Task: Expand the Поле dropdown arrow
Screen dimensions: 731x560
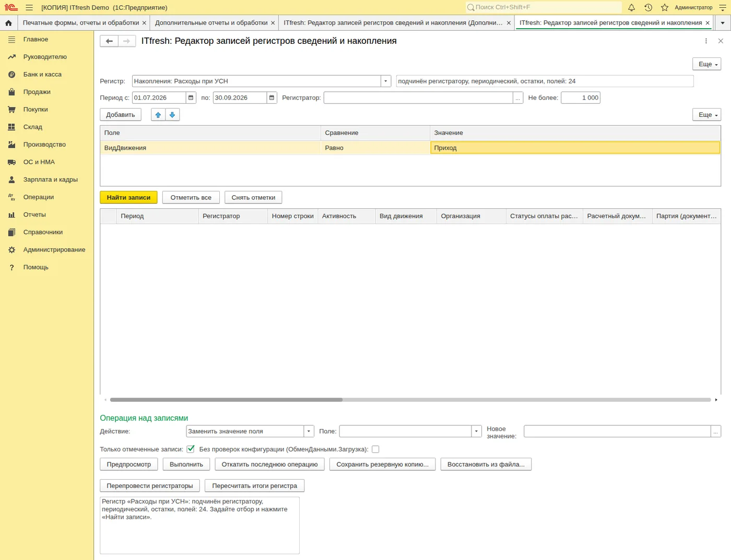Action: click(476, 431)
